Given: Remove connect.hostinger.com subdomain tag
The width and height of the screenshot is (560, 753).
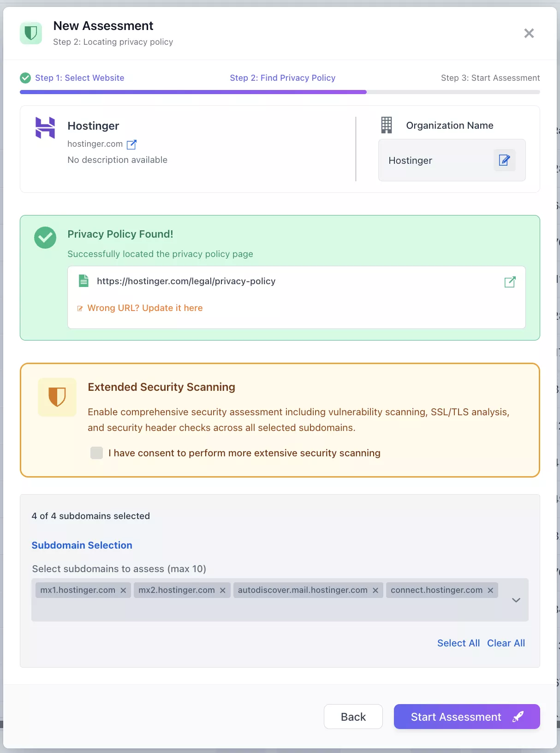Looking at the screenshot, I should coord(490,591).
